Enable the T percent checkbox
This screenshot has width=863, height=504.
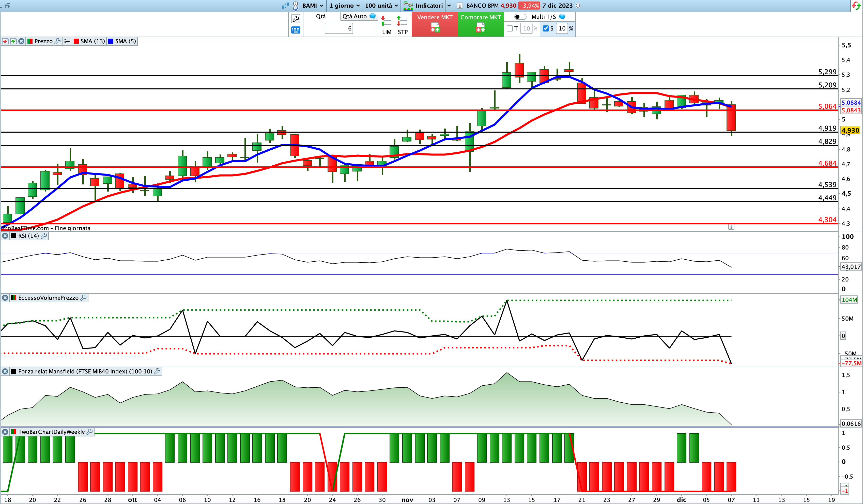pos(510,28)
